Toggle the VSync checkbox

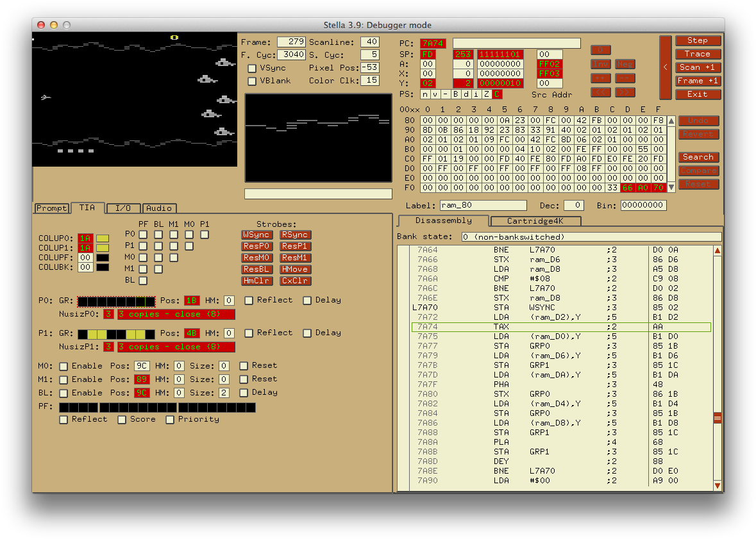point(251,69)
